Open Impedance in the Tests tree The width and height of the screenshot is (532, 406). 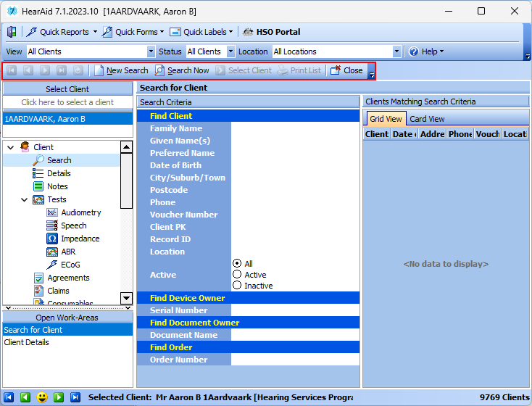pos(80,239)
